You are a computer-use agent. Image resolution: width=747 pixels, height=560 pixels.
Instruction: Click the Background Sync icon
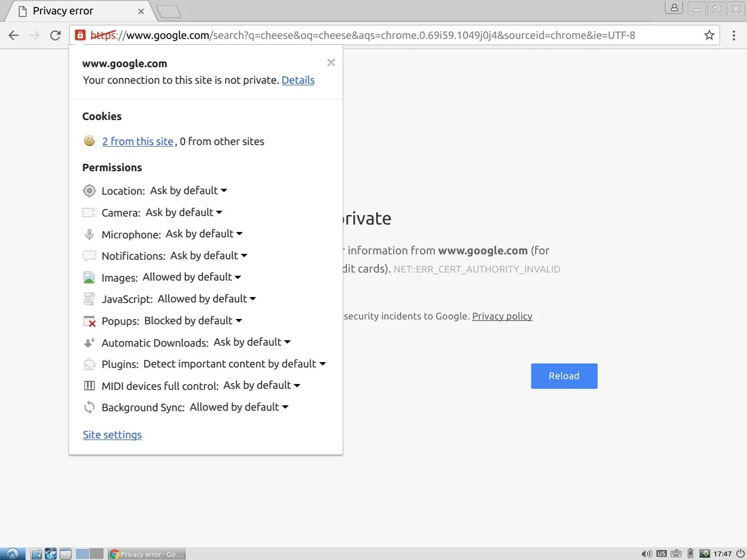pos(89,407)
